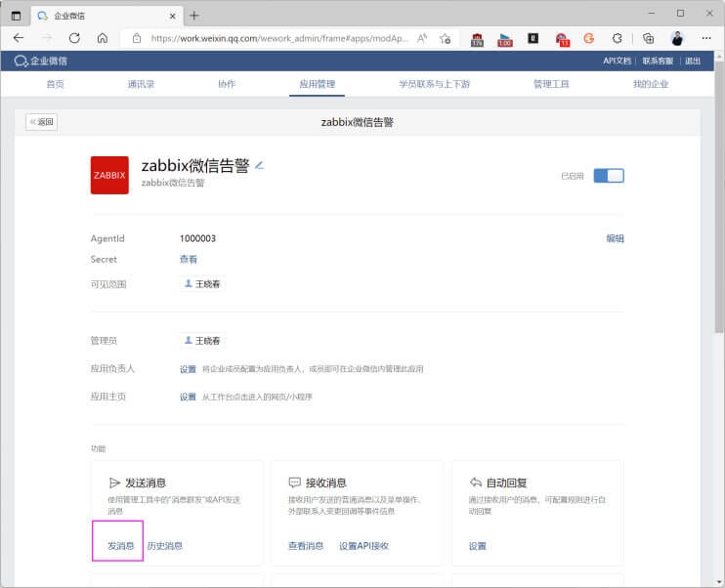Add page to favorites star icon
Viewport: 725px width, 588px height.
[x=446, y=38]
